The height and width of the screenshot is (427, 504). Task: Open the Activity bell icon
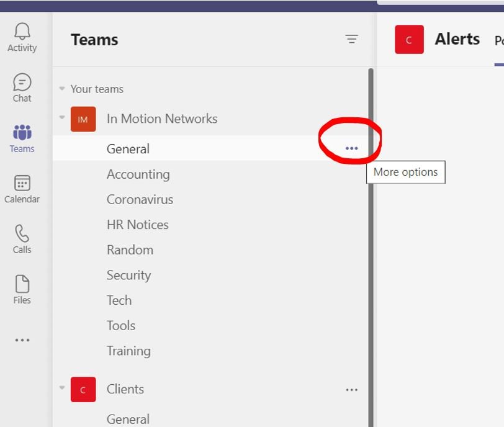[x=22, y=38]
